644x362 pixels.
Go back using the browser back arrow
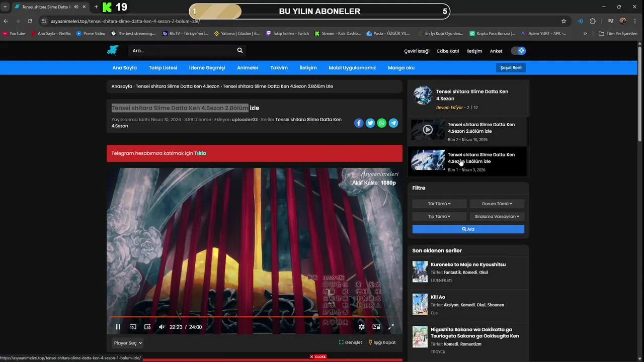point(6,21)
